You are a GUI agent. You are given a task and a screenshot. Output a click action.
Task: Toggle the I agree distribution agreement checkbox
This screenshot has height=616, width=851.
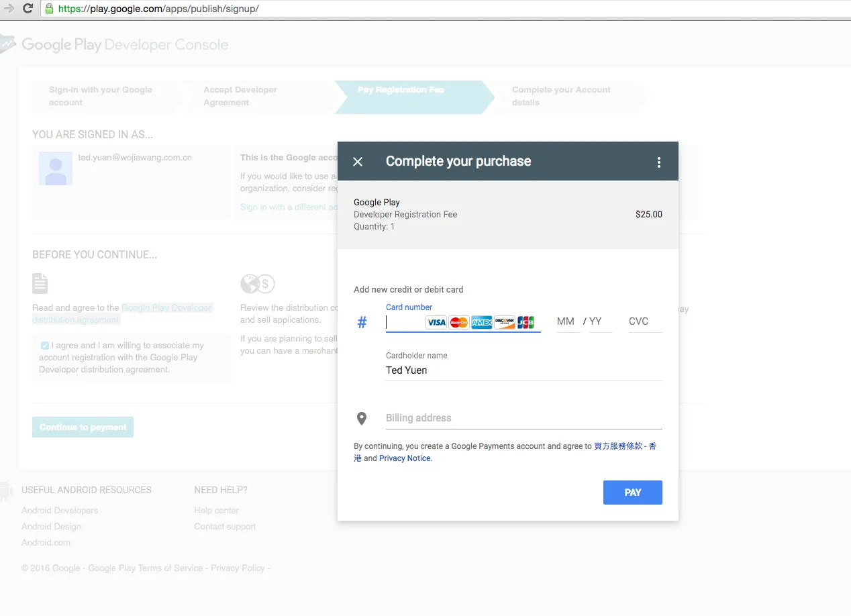[45, 346]
